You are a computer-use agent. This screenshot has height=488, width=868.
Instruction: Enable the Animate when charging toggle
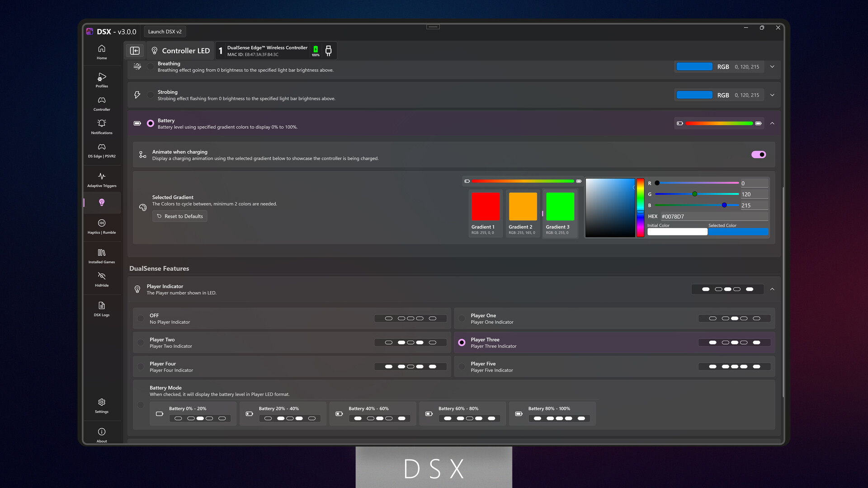(759, 154)
